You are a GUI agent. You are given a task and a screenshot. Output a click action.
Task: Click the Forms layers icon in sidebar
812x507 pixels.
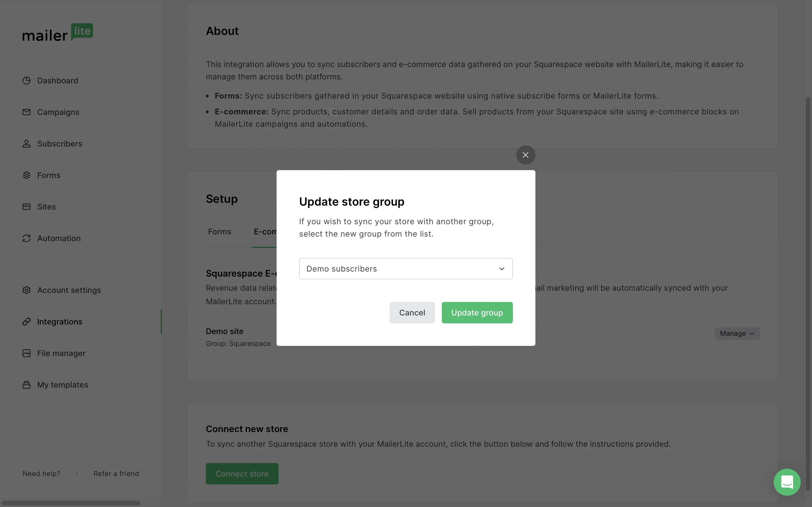[x=27, y=175]
